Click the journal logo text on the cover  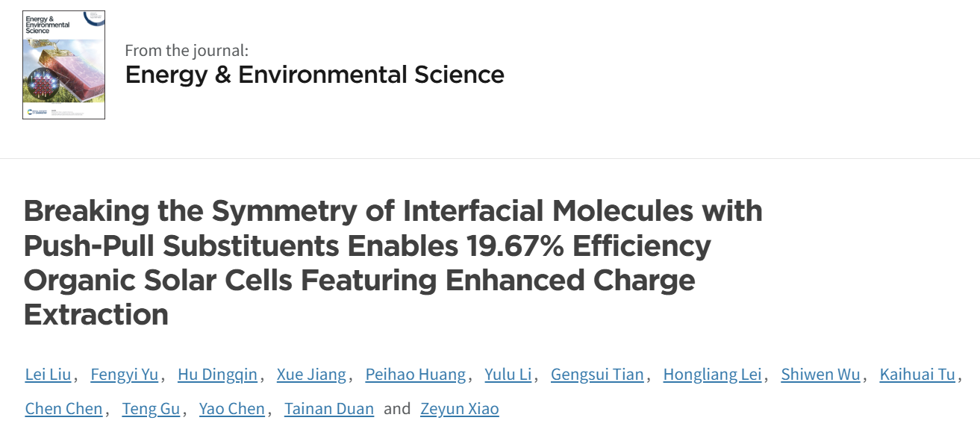point(48,24)
